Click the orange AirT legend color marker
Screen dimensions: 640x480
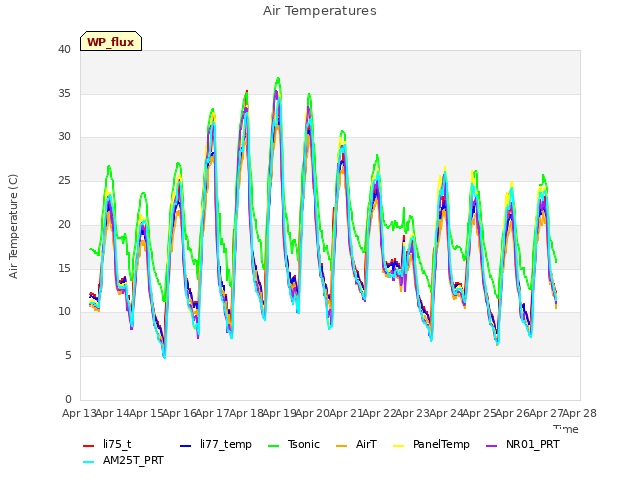click(x=341, y=446)
